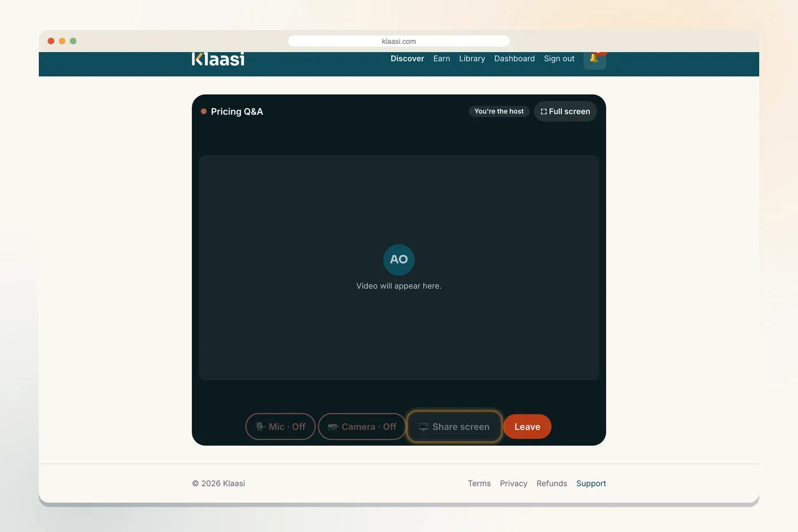Viewport: 798px width, 532px height.
Task: Minimize the browser window with yellow button
Action: coord(62,41)
